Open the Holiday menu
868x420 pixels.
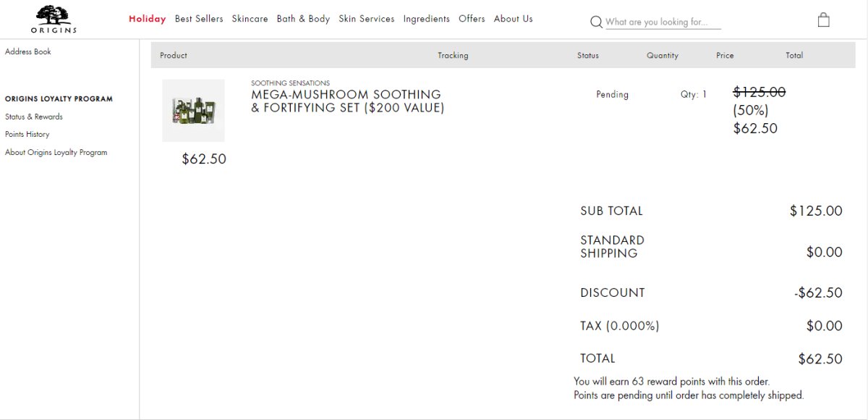tap(147, 19)
